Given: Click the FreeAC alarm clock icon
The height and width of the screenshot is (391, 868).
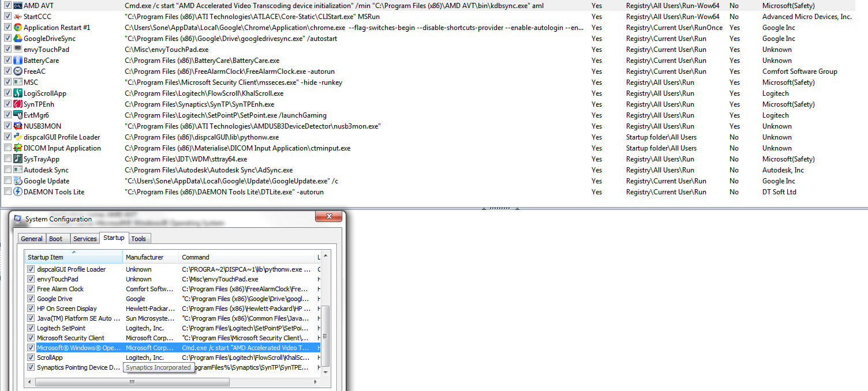Looking at the screenshot, I should click(18, 72).
